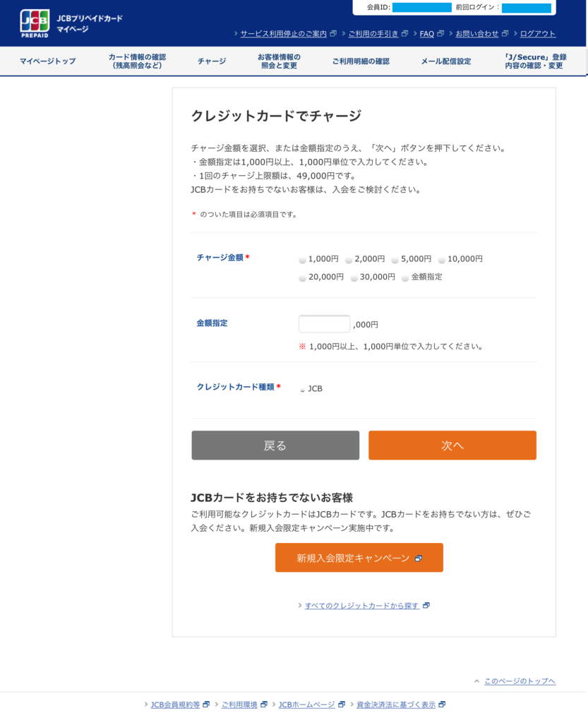Open J/Secure 登録内容の確認・変更 menu
The image size is (588, 723).
pyautogui.click(x=536, y=61)
